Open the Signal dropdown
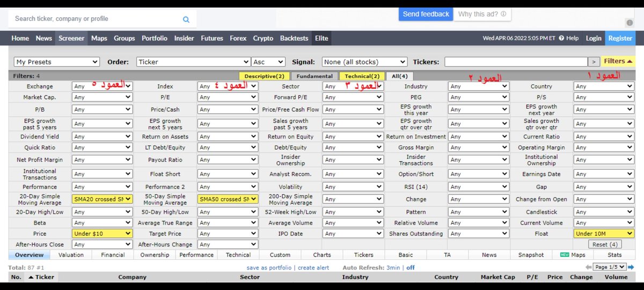 pyautogui.click(x=364, y=62)
